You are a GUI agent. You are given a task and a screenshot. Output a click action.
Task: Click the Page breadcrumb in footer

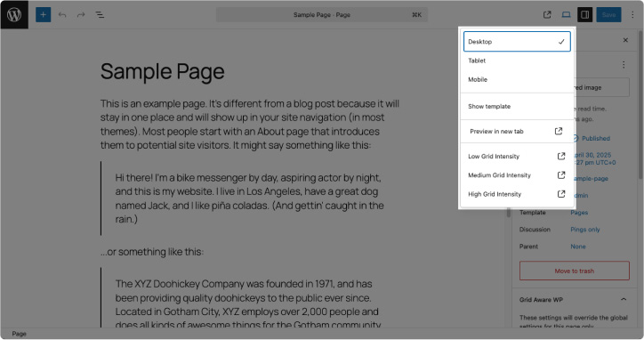(x=19, y=334)
